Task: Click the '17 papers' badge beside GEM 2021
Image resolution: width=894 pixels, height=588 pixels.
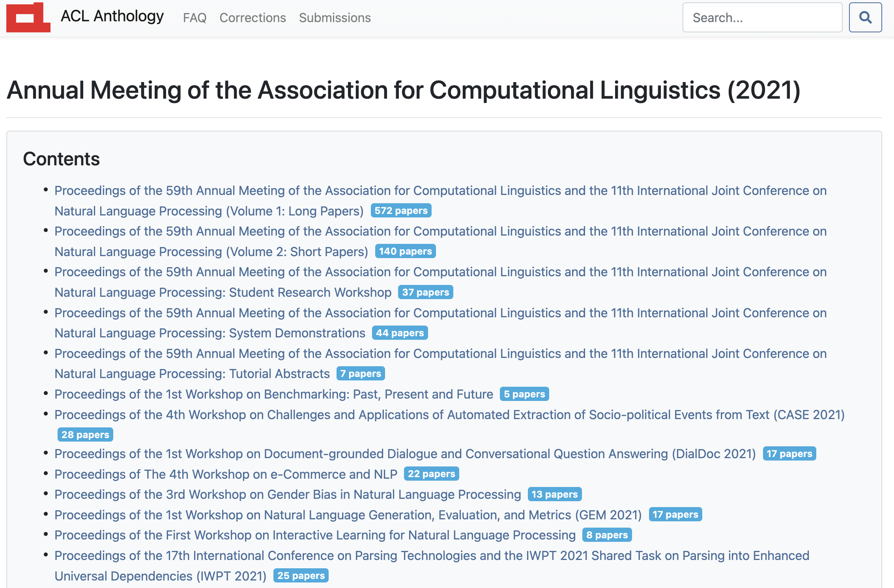Action: pyautogui.click(x=675, y=515)
